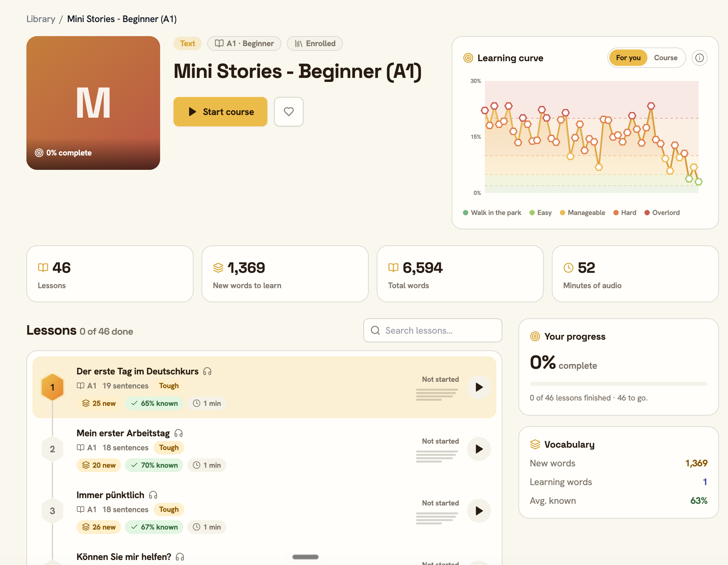This screenshot has height=565, width=728.
Task: Click the 65% known badge
Action: click(x=154, y=403)
